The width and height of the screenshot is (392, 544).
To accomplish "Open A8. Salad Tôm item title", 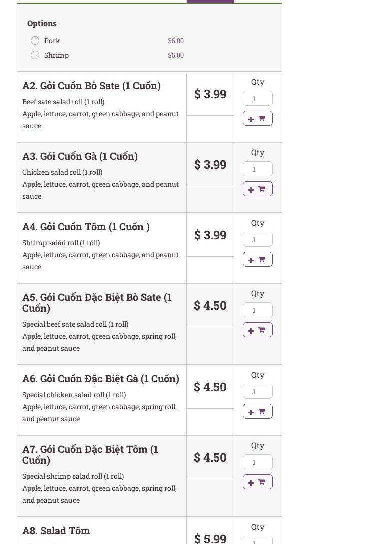I will tap(56, 531).
